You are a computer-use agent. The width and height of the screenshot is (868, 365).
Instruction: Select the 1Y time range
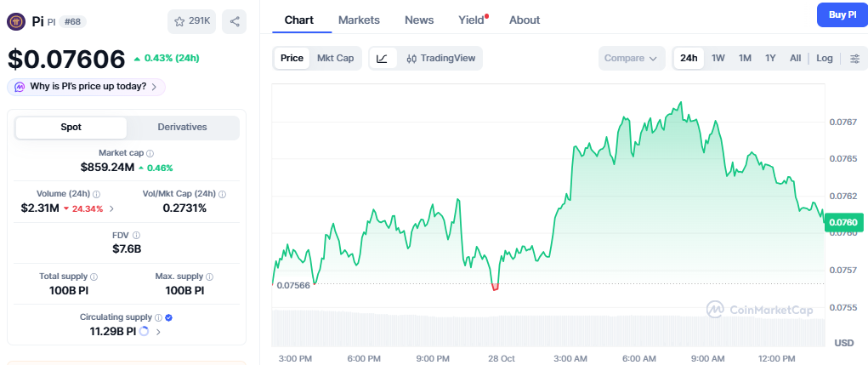click(x=770, y=58)
